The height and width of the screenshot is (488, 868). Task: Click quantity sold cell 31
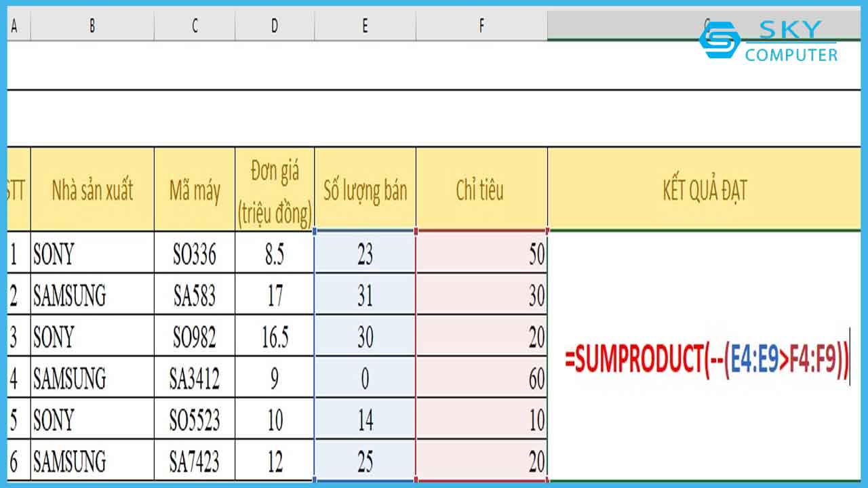click(x=366, y=295)
